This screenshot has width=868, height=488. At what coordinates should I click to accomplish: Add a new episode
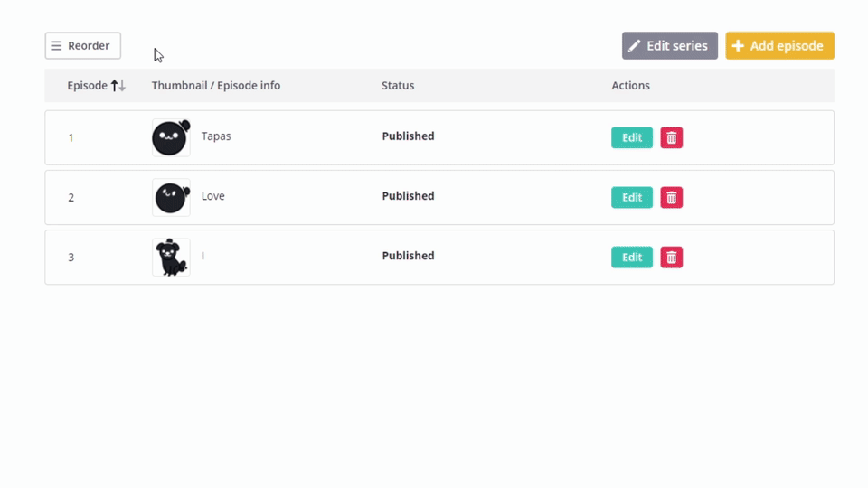pos(780,45)
